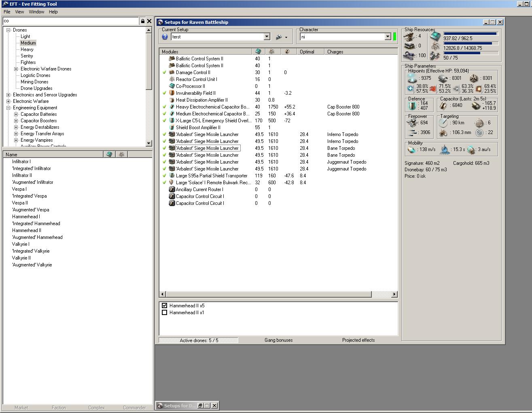Click the scan resolution icon
Image resolution: width=532 pixels, height=413 pixels.
tap(444, 132)
